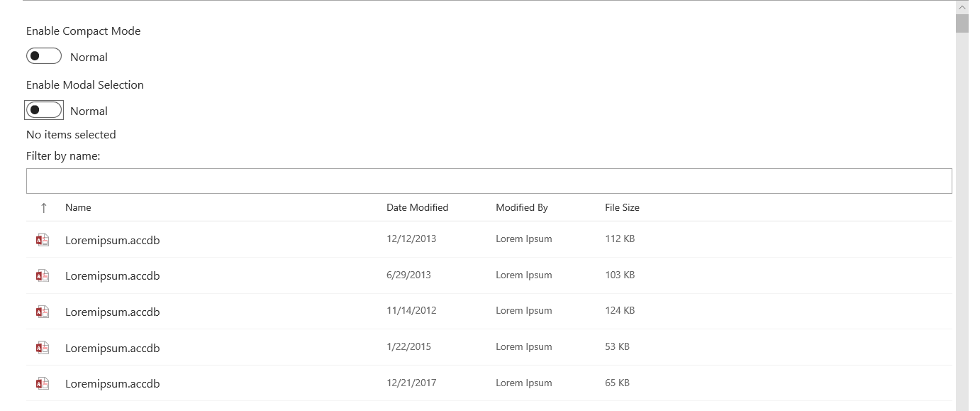Screen dimensions: 980x411
Task: Click the Modified By column header
Action: [522, 207]
